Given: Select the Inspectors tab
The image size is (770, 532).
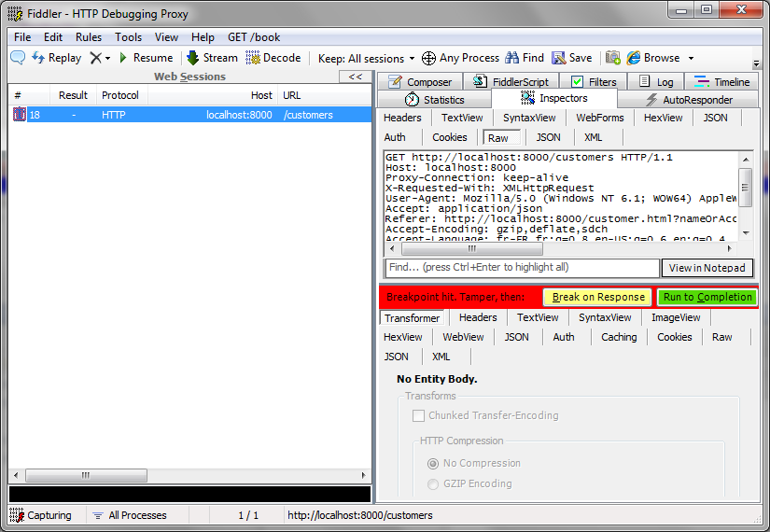Looking at the screenshot, I should pyautogui.click(x=554, y=98).
